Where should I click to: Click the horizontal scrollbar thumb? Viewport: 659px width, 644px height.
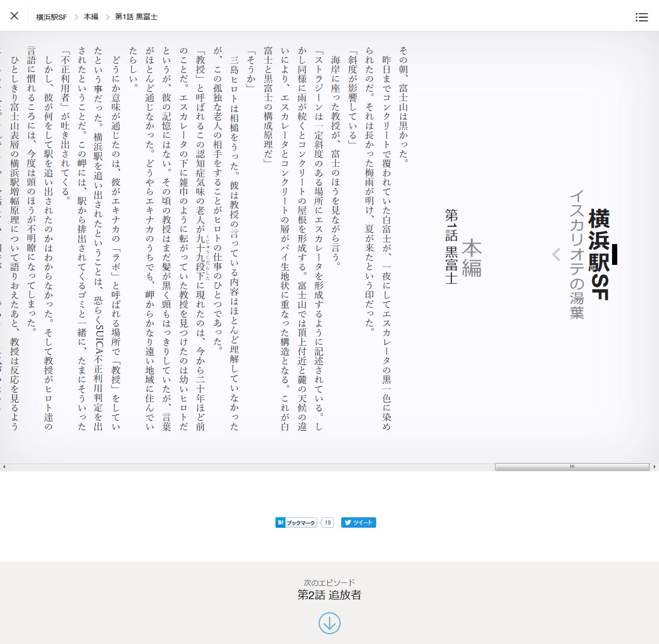tap(571, 467)
